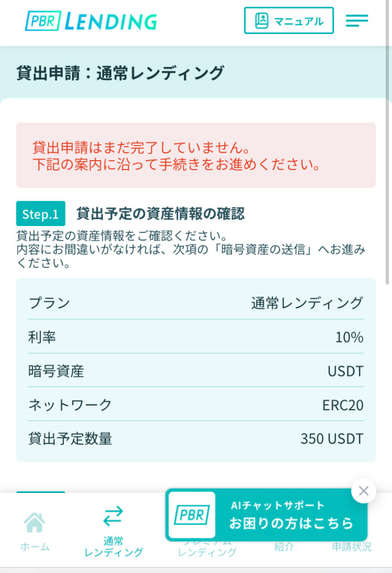Close the AI chat support banner
This screenshot has width=392, height=573.
click(363, 491)
